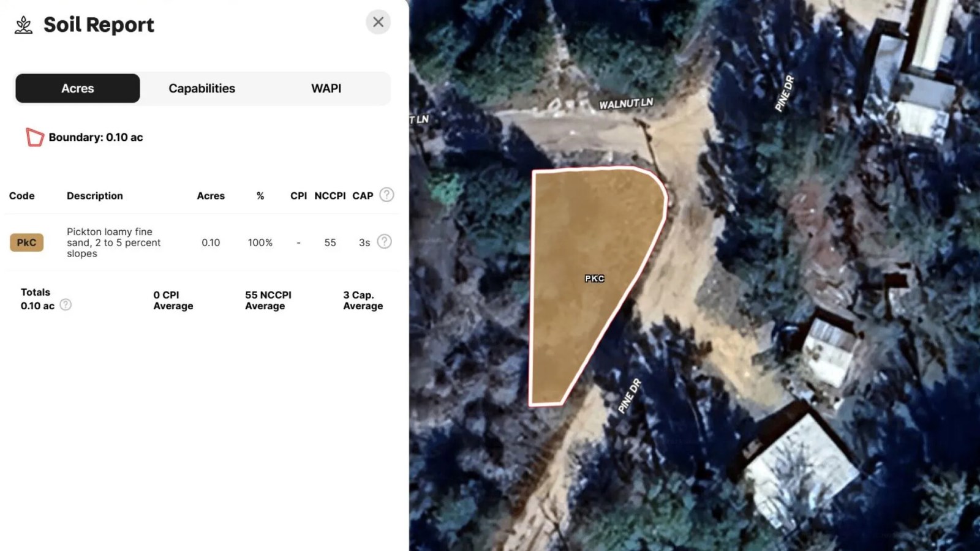Open the WAPI tab
Image resolution: width=980 pixels, height=551 pixels.
click(326, 88)
